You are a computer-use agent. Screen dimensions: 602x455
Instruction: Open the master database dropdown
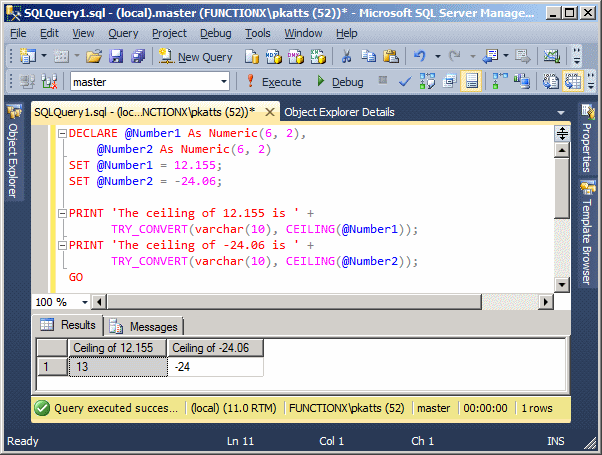[x=224, y=81]
